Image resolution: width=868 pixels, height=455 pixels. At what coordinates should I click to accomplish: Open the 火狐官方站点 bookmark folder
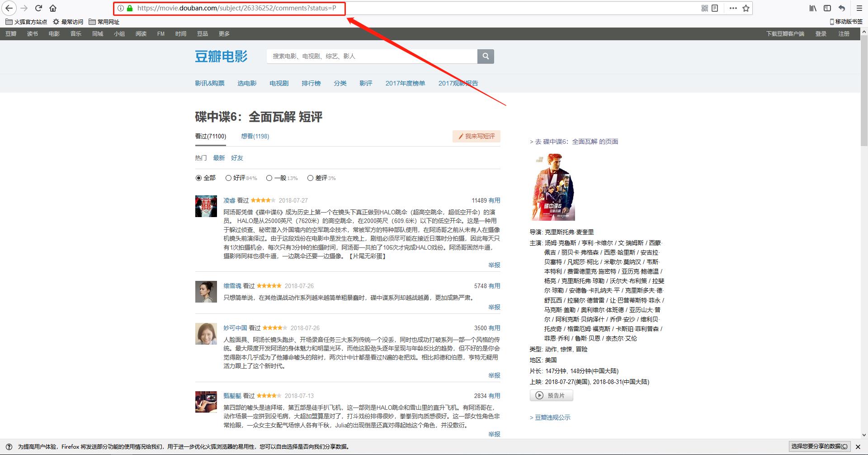click(26, 22)
